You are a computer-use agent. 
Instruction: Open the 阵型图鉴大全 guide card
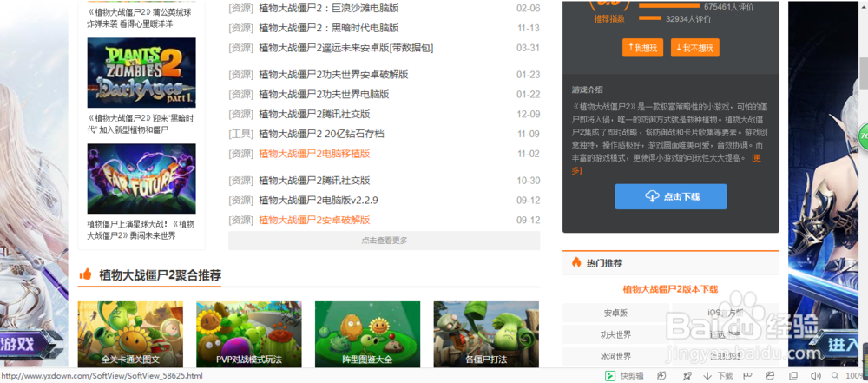(367, 334)
